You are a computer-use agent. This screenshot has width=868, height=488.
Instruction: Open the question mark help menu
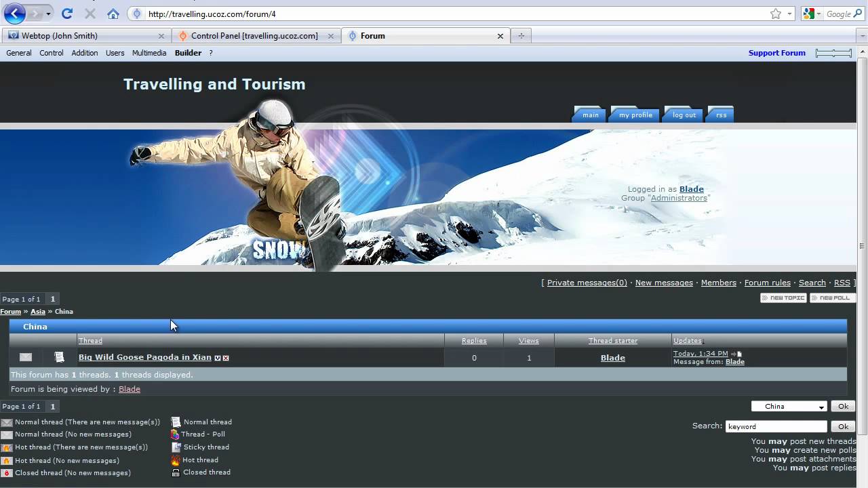(211, 53)
